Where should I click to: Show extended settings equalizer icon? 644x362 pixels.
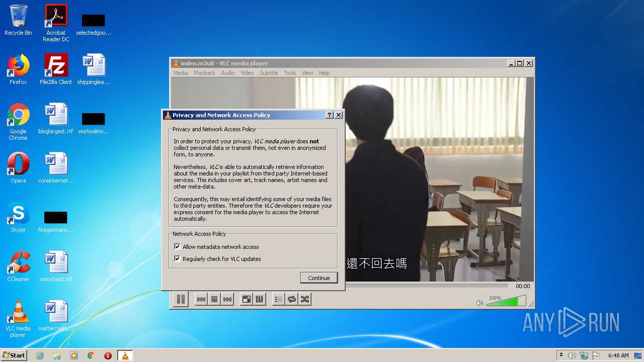[259, 299]
